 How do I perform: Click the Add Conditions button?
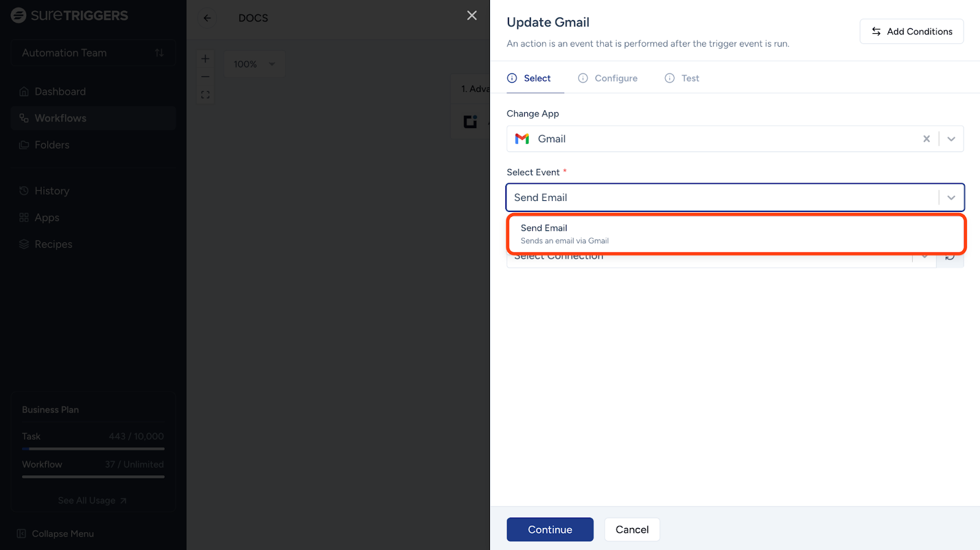pyautogui.click(x=911, y=31)
